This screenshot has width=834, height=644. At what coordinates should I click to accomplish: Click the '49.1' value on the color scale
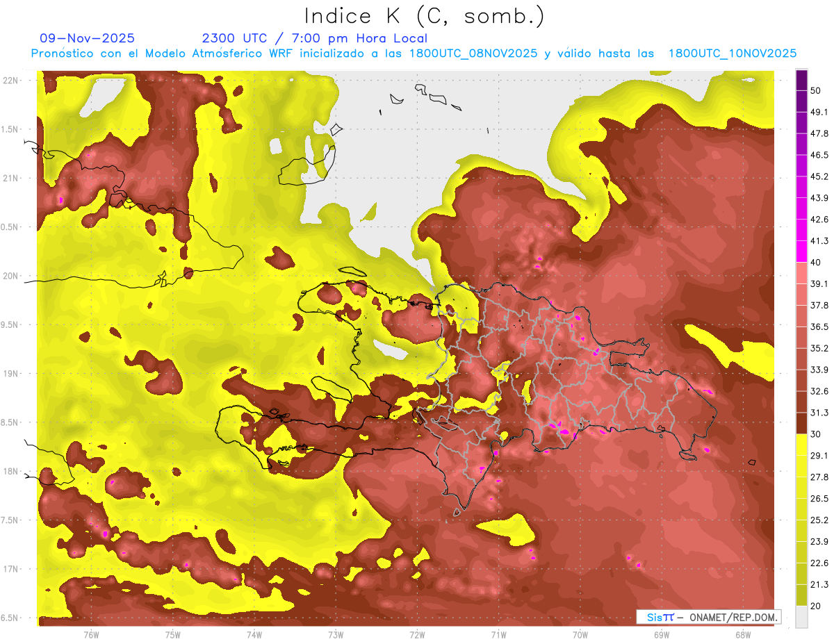[x=819, y=112]
